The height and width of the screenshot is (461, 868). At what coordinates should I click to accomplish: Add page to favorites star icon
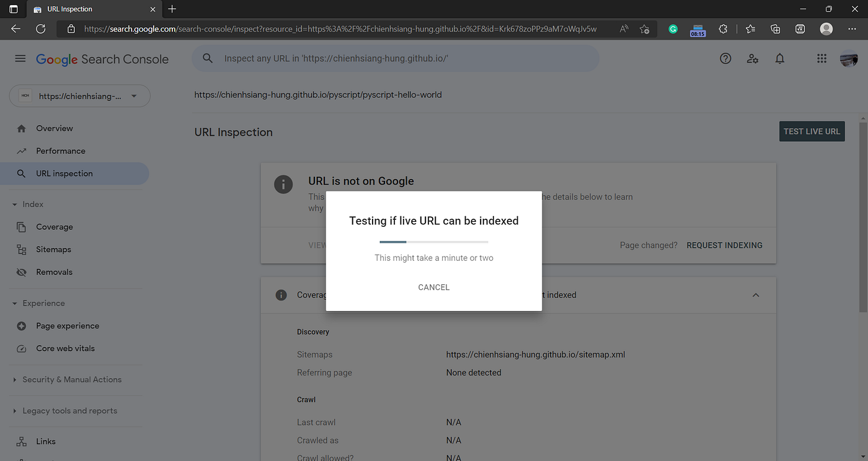pyautogui.click(x=644, y=29)
